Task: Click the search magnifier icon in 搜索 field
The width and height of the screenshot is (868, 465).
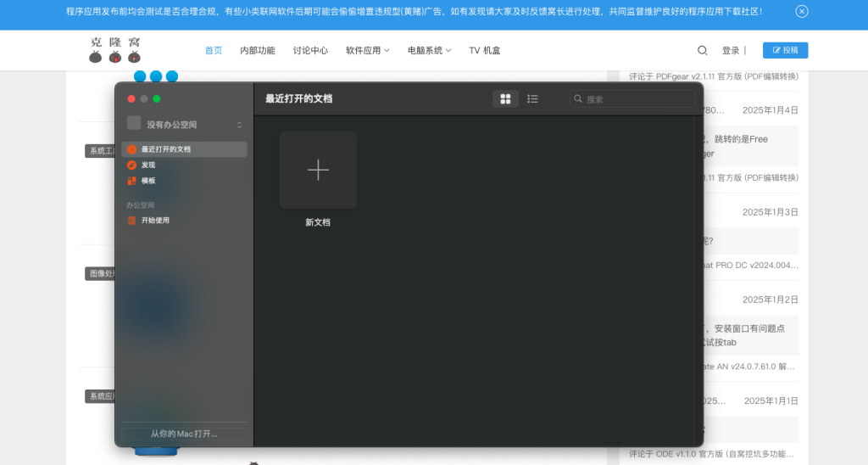Action: (578, 98)
